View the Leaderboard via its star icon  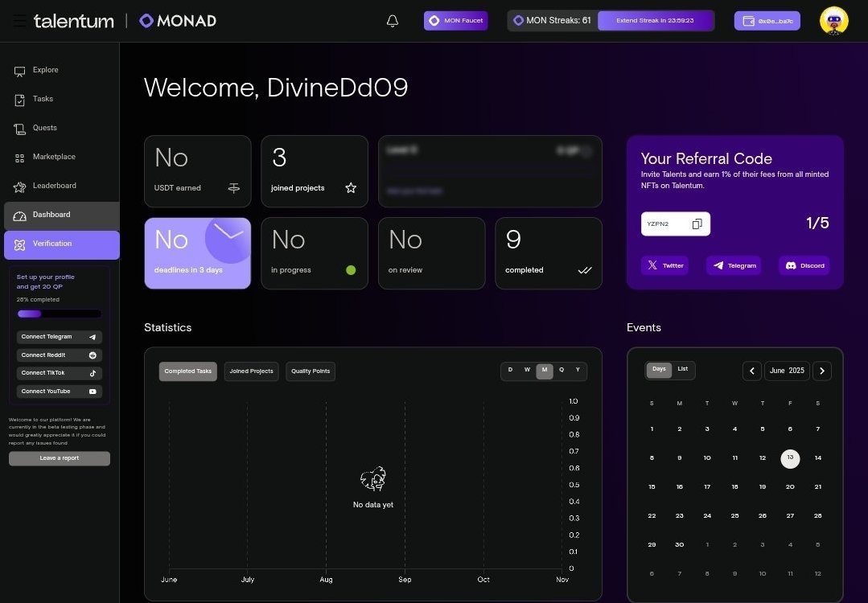(x=19, y=186)
